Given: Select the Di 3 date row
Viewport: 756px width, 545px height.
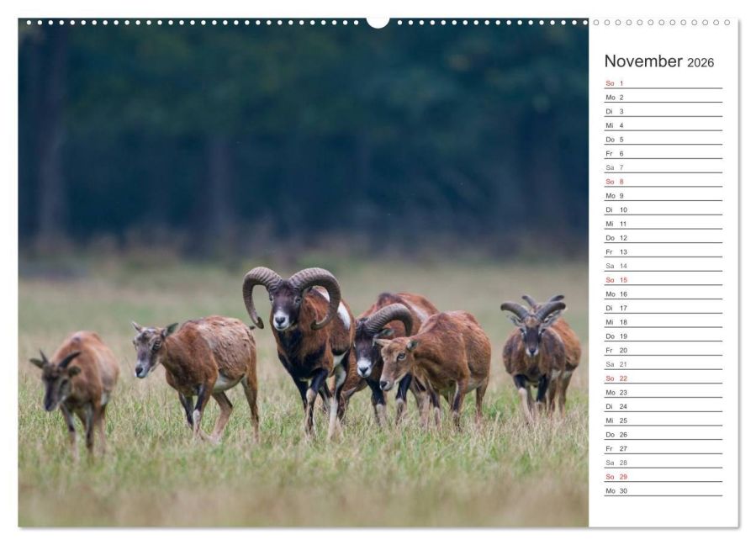Looking at the screenshot, I should point(663,111).
